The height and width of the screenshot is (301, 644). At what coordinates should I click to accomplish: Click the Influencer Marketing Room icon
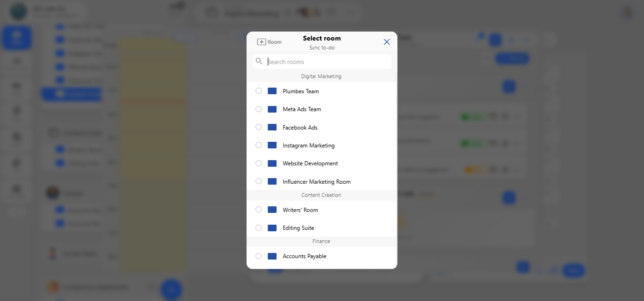[x=272, y=181]
